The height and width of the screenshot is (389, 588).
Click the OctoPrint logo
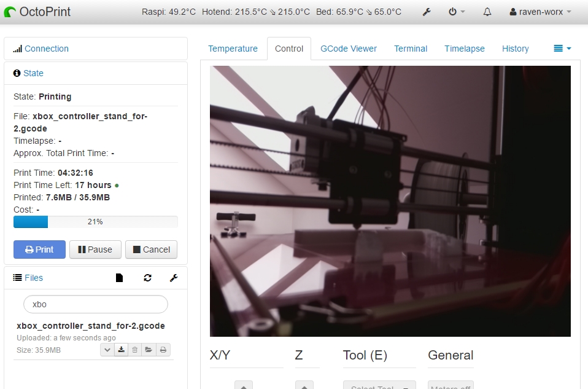pos(37,12)
